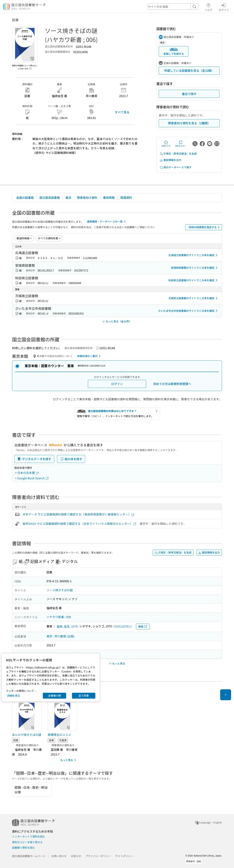Jump to 国立国会図書館 tab
This screenshot has height=868, width=234.
pyautogui.click(x=49, y=198)
